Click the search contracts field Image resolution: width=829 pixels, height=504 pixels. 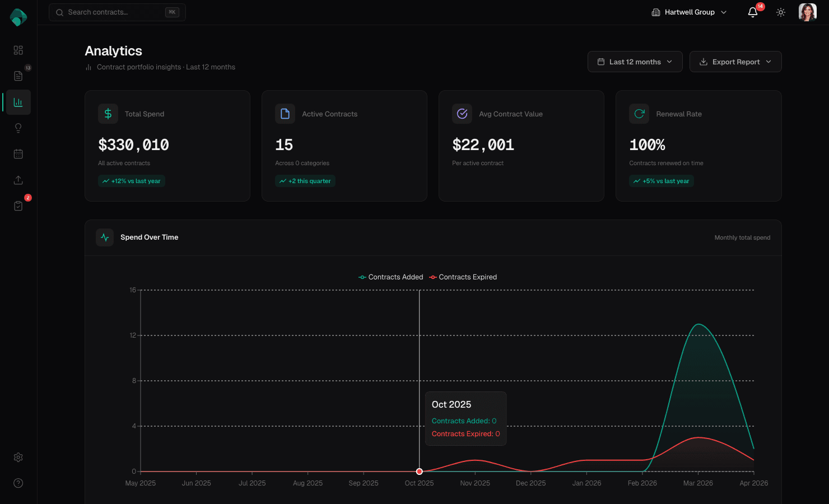click(x=117, y=12)
